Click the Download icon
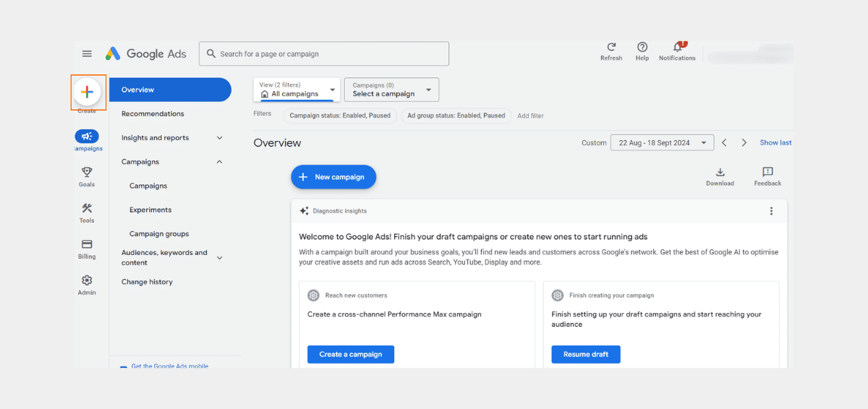868x409 pixels. coord(720,172)
